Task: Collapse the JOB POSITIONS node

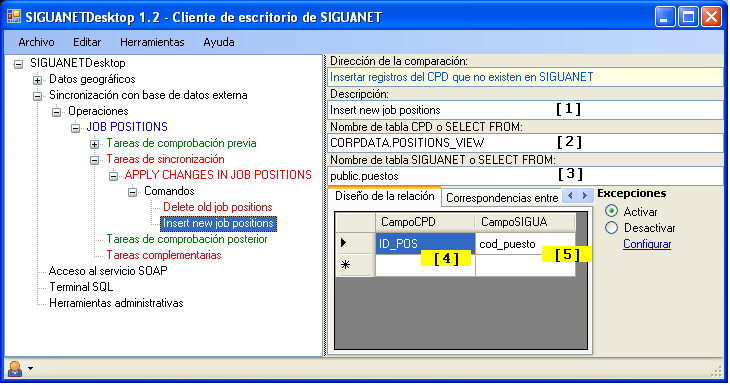Action: (x=75, y=128)
